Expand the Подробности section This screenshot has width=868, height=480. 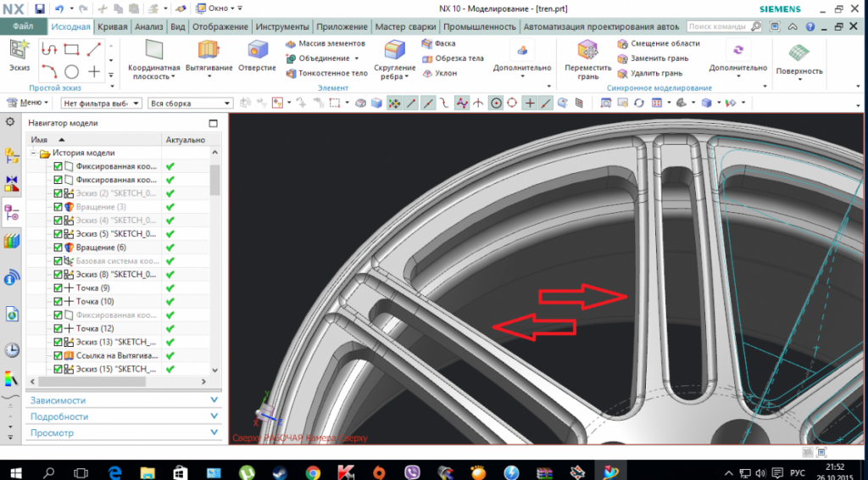click(123, 416)
